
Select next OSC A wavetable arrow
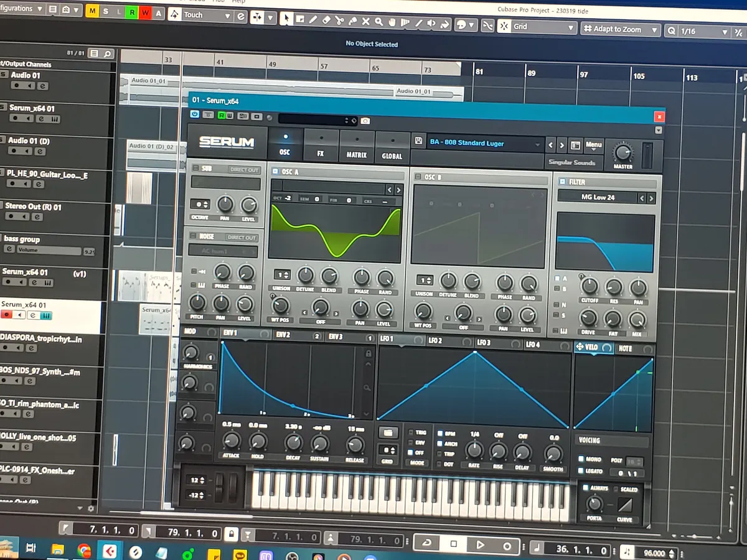click(398, 189)
